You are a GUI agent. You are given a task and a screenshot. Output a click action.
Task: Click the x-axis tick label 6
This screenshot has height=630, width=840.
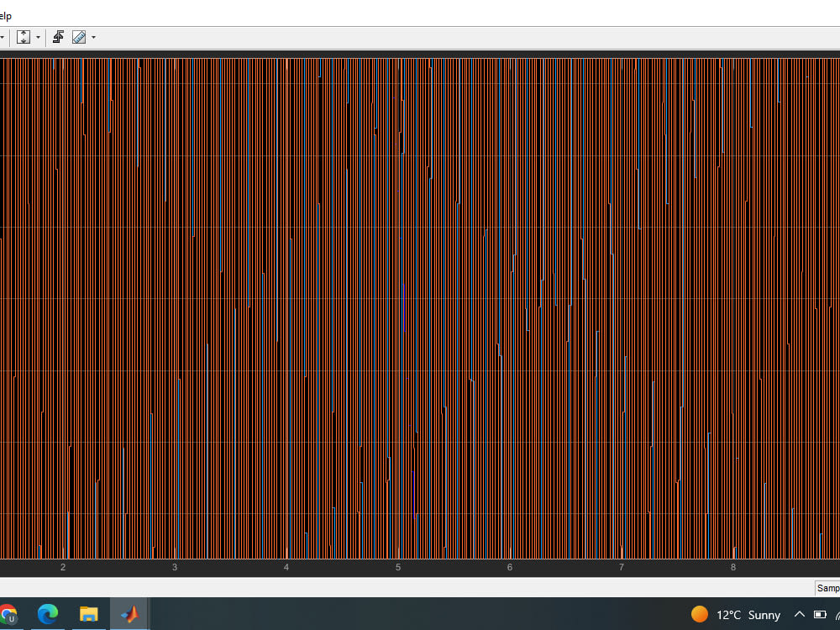(x=510, y=567)
